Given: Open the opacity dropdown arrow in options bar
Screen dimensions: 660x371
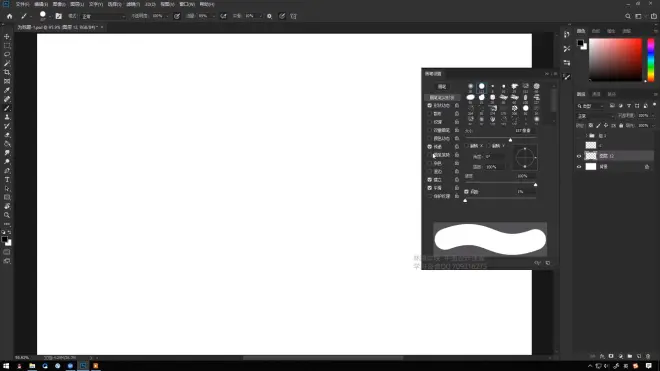Looking at the screenshot, I should pyautogui.click(x=167, y=16).
